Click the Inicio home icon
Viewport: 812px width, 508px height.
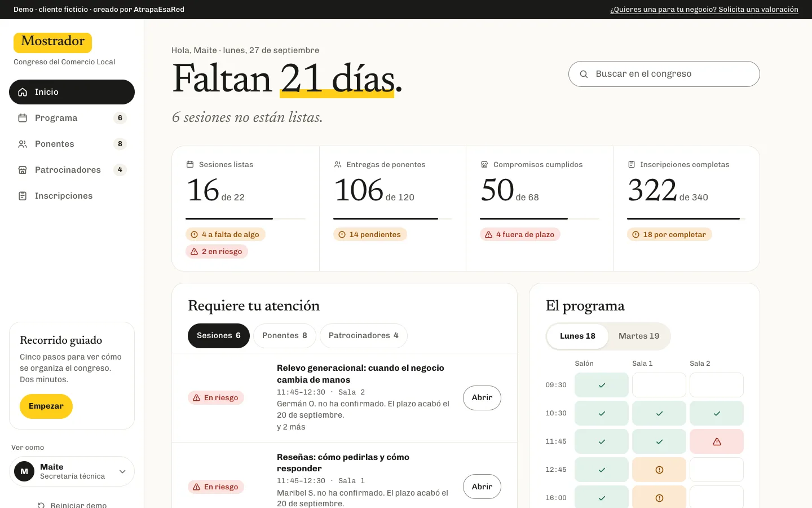click(23, 92)
